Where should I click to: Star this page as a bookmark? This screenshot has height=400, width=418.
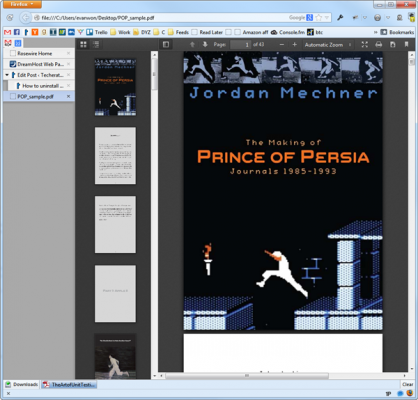coord(319,18)
